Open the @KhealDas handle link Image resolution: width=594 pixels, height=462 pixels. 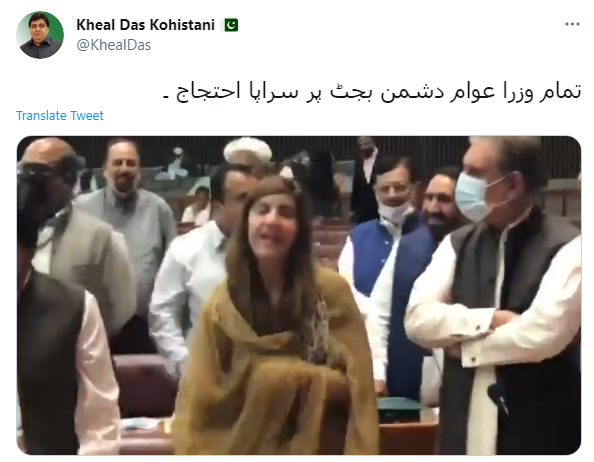click(x=114, y=45)
